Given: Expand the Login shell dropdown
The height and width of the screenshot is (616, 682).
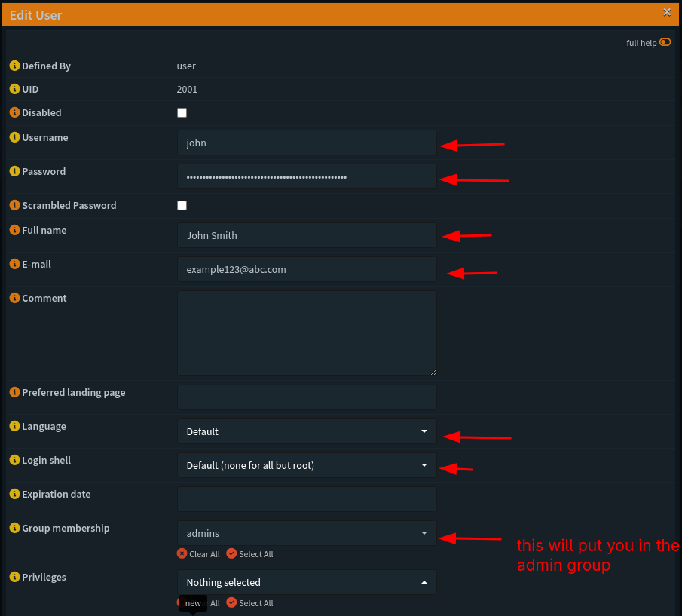Looking at the screenshot, I should point(307,465).
